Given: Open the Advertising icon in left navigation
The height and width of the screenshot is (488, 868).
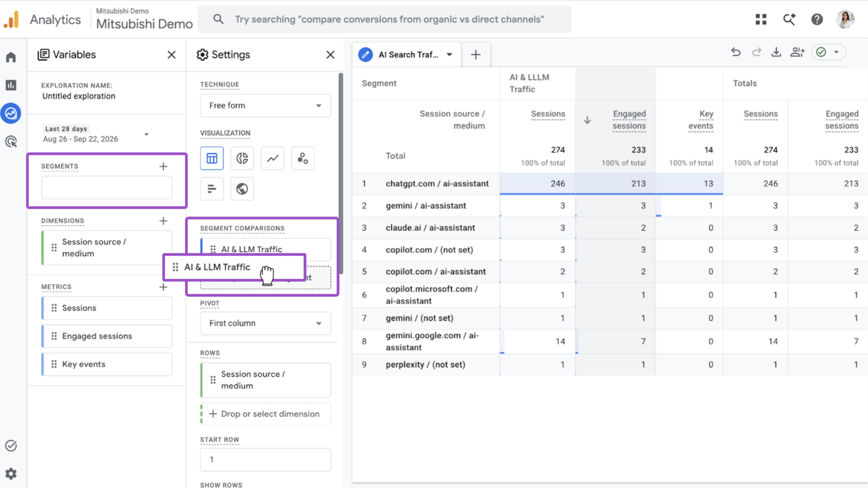Looking at the screenshot, I should click(x=11, y=142).
